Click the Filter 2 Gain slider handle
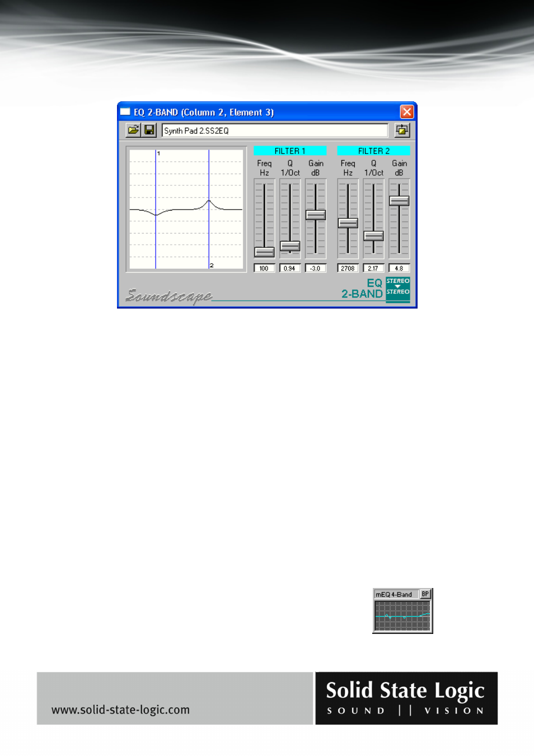Image resolution: width=534 pixels, height=756 pixels. tap(399, 200)
